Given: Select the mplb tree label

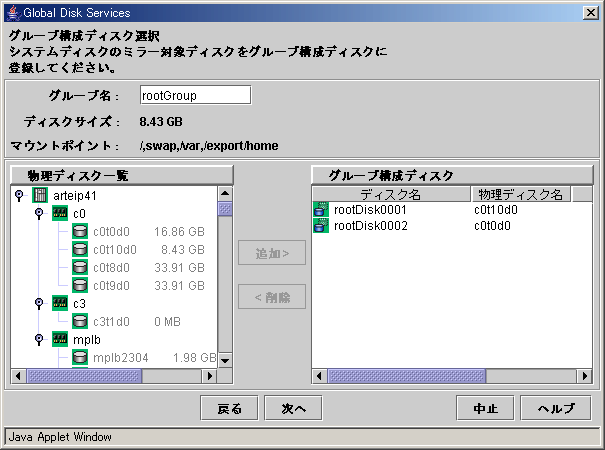Looking at the screenshot, I should tap(87, 340).
